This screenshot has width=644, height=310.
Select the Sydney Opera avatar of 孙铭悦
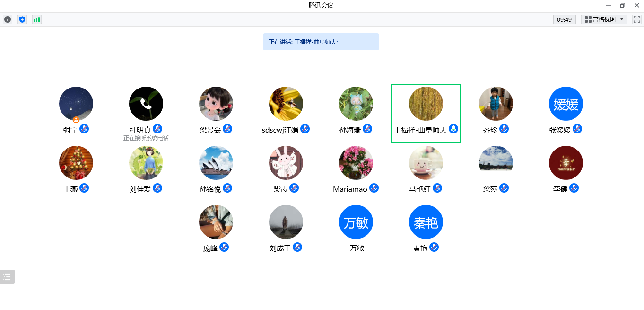click(x=216, y=163)
